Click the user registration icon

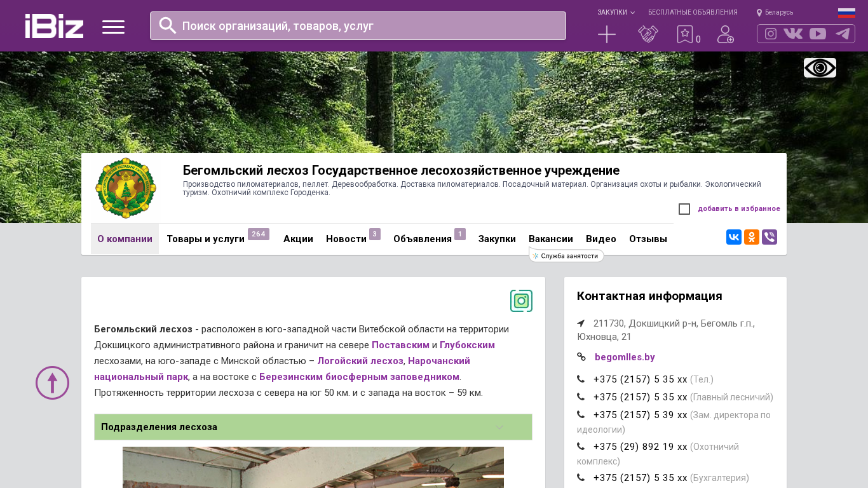[726, 34]
